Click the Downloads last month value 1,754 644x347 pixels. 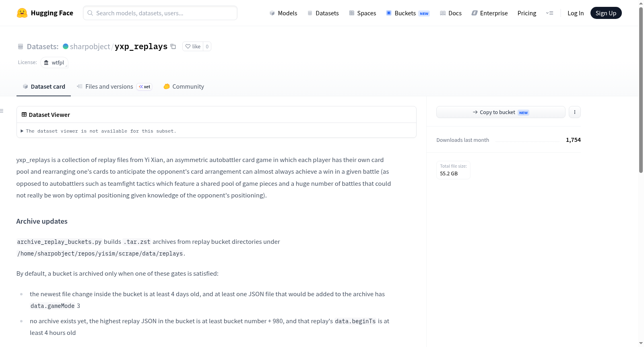[573, 140]
